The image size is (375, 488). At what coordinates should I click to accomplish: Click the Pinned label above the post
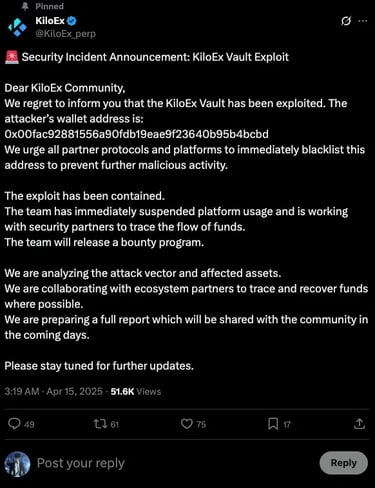coord(49,6)
